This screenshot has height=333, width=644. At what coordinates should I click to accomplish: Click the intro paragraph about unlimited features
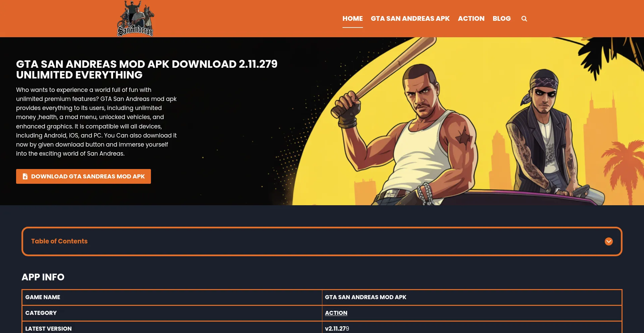tap(97, 122)
